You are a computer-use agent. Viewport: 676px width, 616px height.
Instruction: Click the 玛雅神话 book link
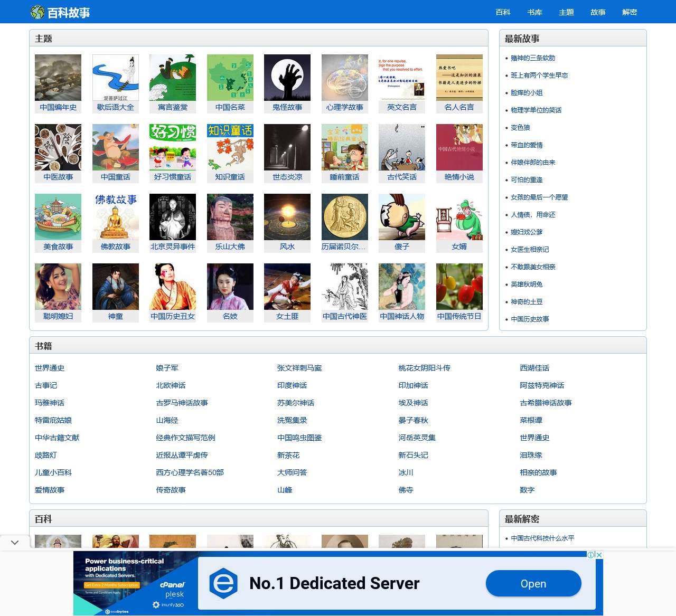coord(50,403)
